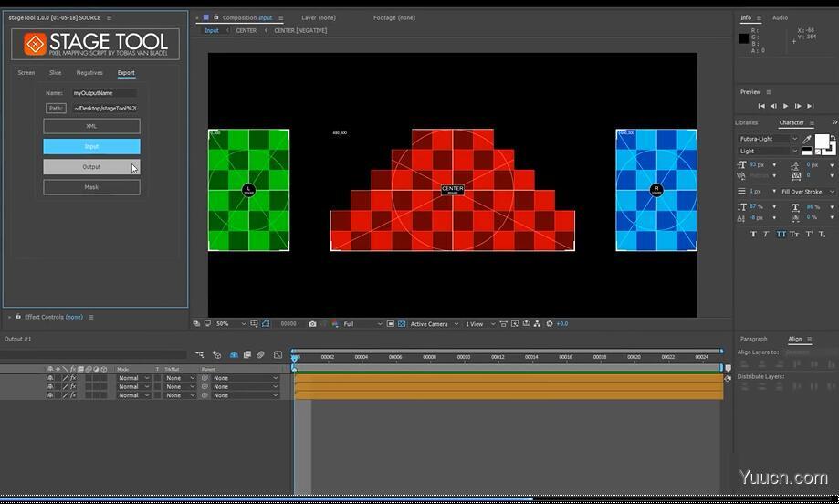839x504 pixels.
Task: Apply Subscript text style
Action: click(822, 235)
